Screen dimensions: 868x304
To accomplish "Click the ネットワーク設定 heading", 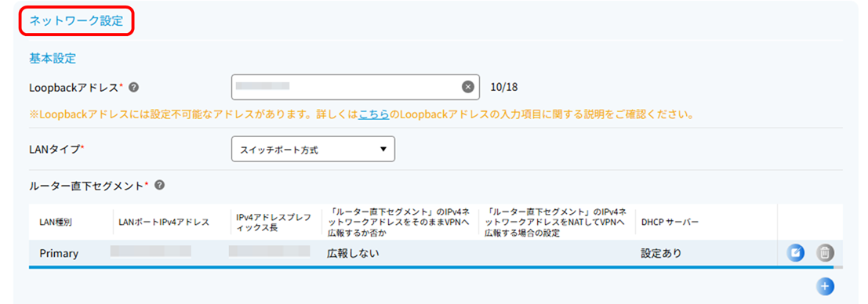I will [x=76, y=22].
